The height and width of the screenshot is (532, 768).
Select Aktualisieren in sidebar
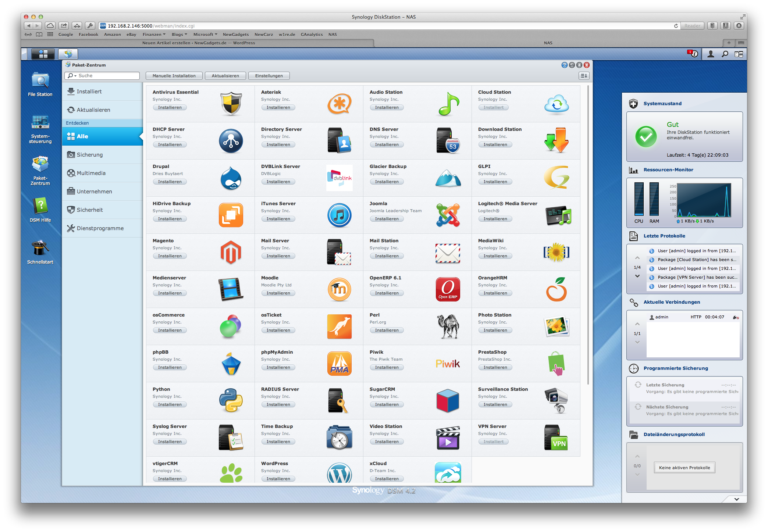click(x=103, y=110)
